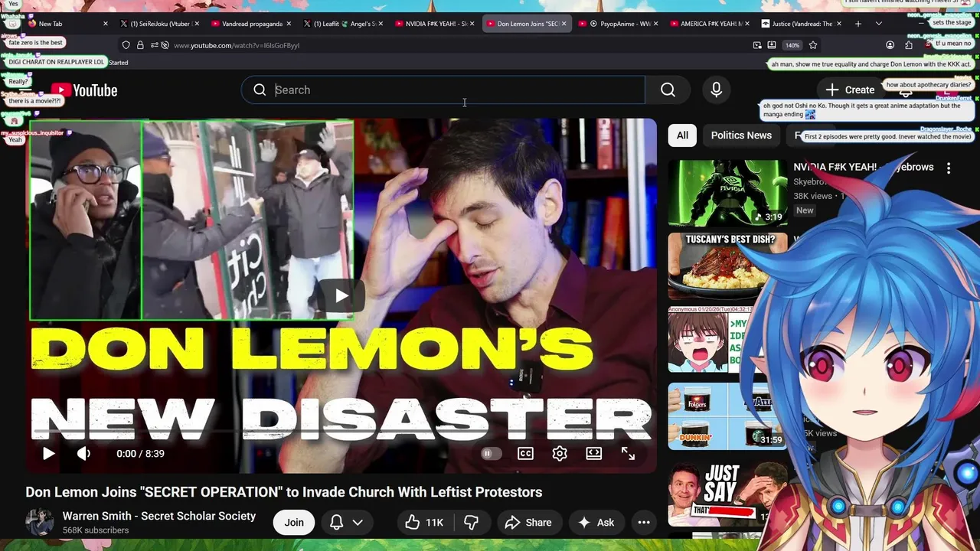Open the Just Say video thumbnail
This screenshot has height=551, width=980.
pos(727,494)
